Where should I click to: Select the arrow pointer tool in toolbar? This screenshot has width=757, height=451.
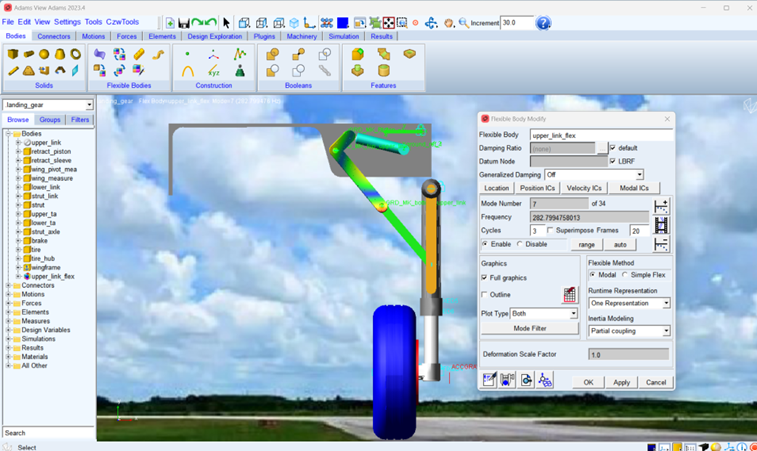[x=227, y=22]
